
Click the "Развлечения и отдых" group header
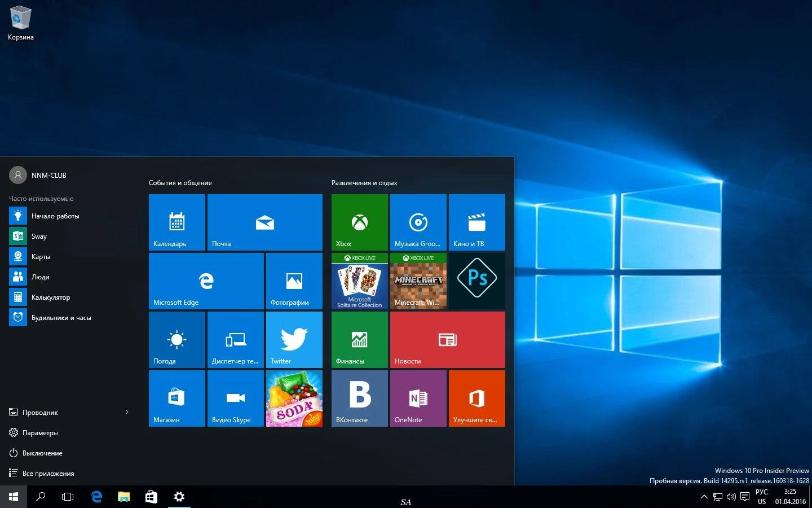point(364,183)
